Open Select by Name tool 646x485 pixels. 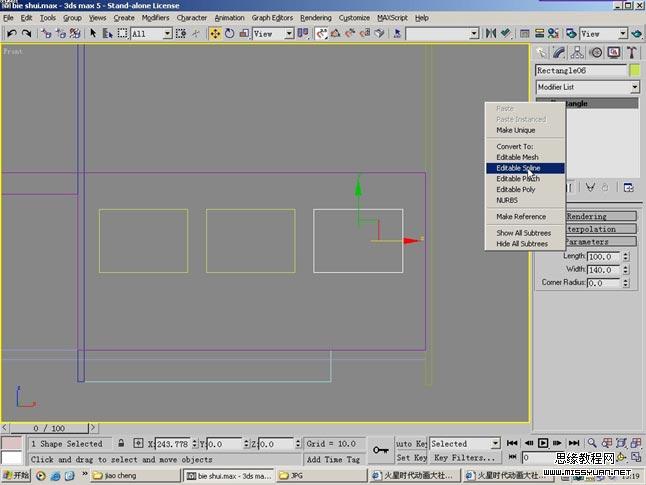[x=108, y=33]
